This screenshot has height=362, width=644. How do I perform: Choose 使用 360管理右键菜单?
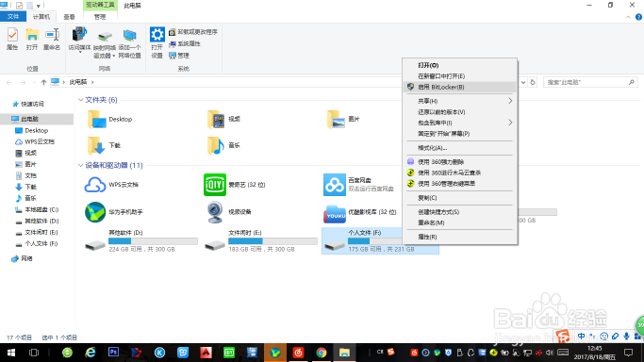(x=459, y=184)
